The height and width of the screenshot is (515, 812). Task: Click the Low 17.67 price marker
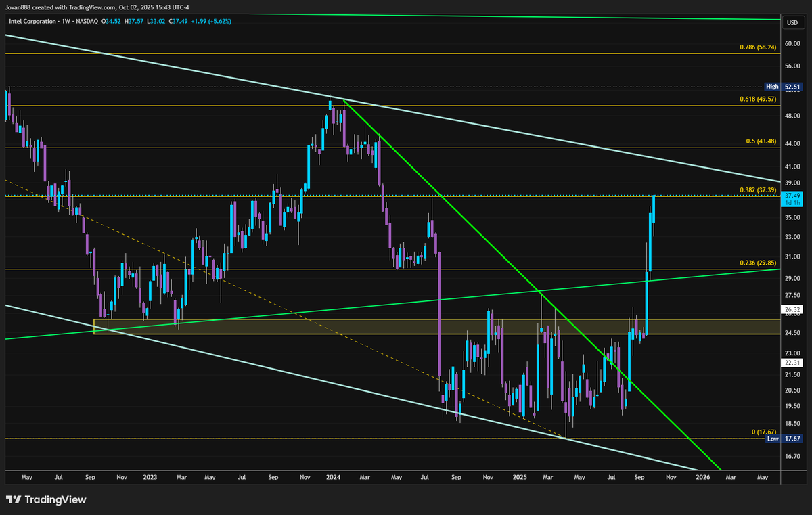tap(783, 439)
